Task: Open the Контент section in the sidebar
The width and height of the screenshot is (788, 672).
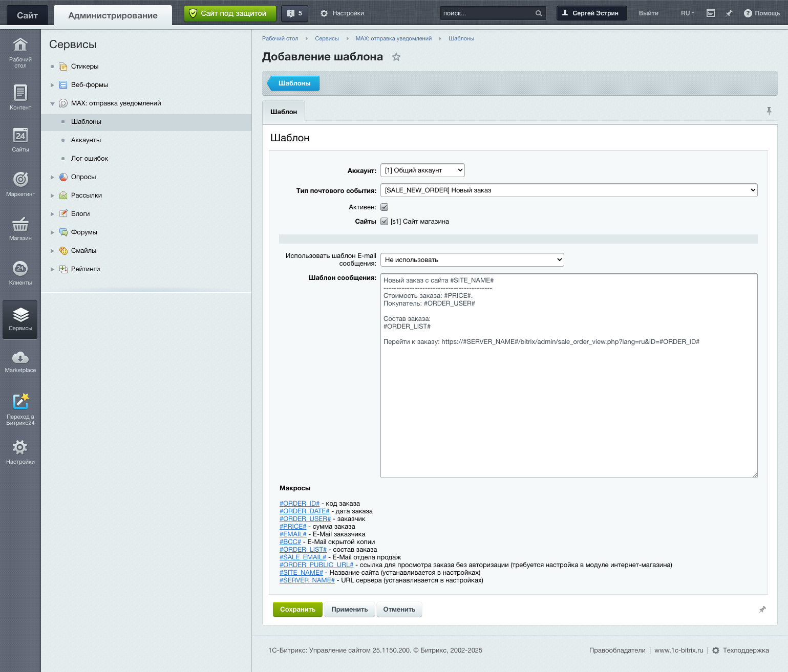Action: point(20,96)
